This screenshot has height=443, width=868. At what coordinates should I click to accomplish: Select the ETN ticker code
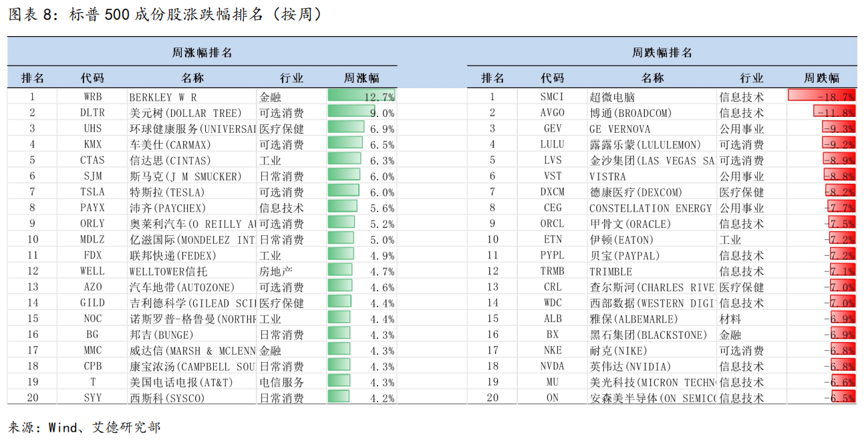(553, 240)
